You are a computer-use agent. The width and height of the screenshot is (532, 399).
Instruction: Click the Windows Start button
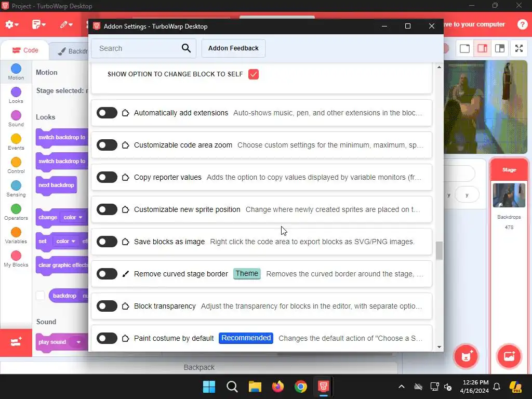[209, 387]
